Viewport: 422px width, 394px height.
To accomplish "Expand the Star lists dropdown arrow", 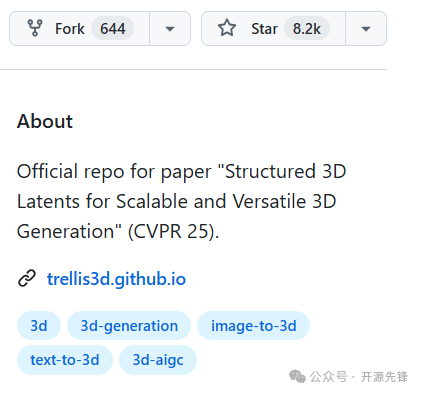I will click(x=366, y=29).
